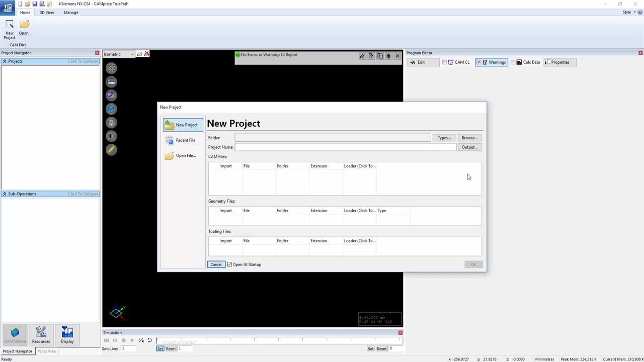Click the Loader column header in CAM Files
Image resolution: width=644 pixels, height=362 pixels.
pyautogui.click(x=360, y=166)
